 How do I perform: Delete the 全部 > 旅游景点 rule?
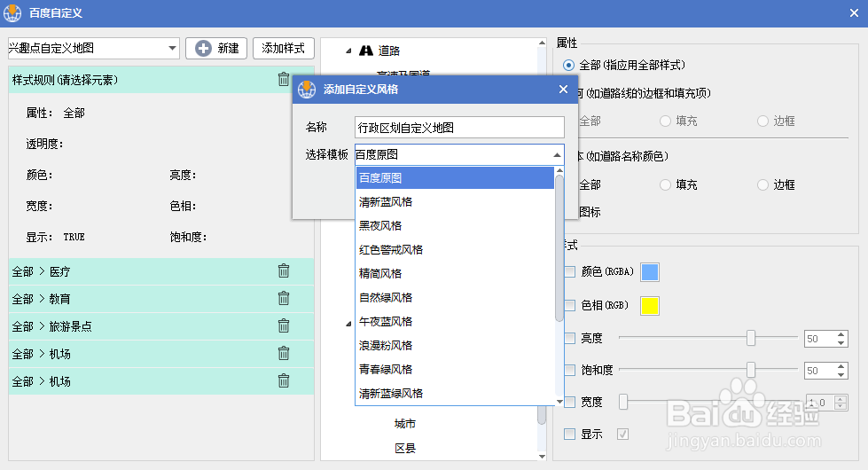click(284, 325)
